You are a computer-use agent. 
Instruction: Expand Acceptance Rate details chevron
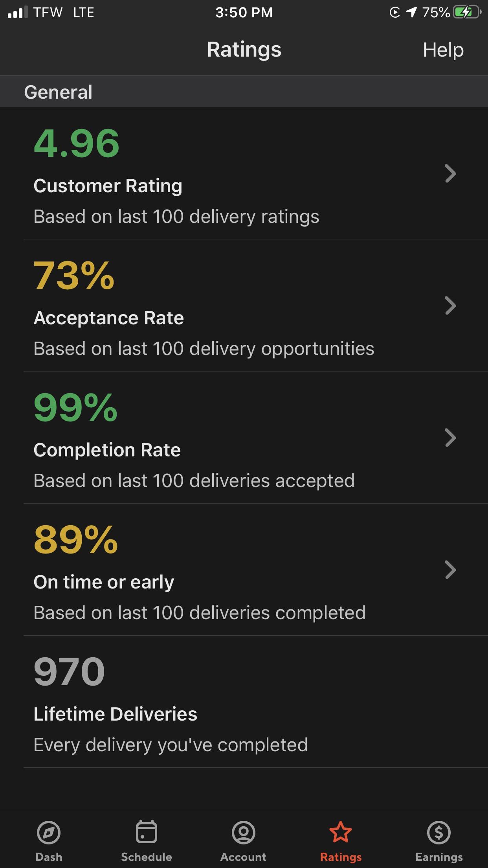tap(450, 305)
